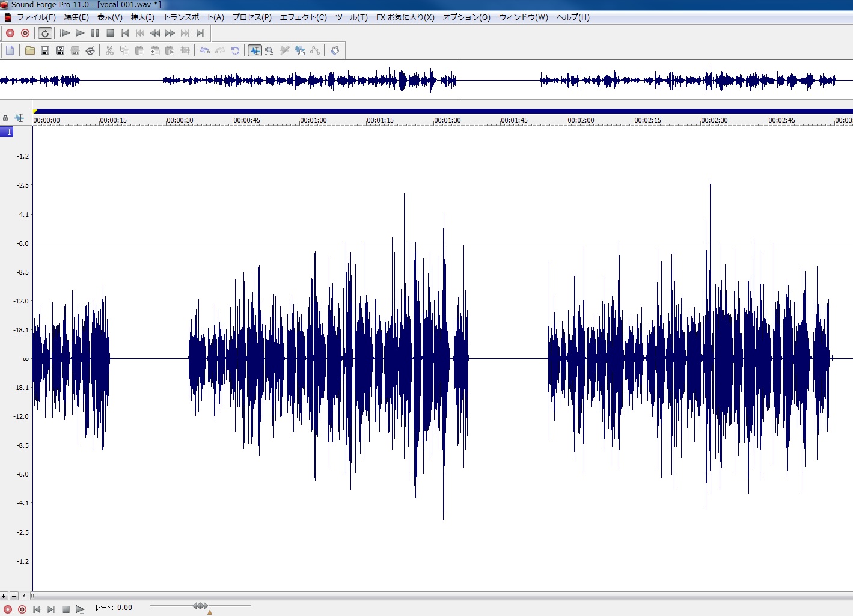Open the ヘルプ(H) menu

point(573,17)
